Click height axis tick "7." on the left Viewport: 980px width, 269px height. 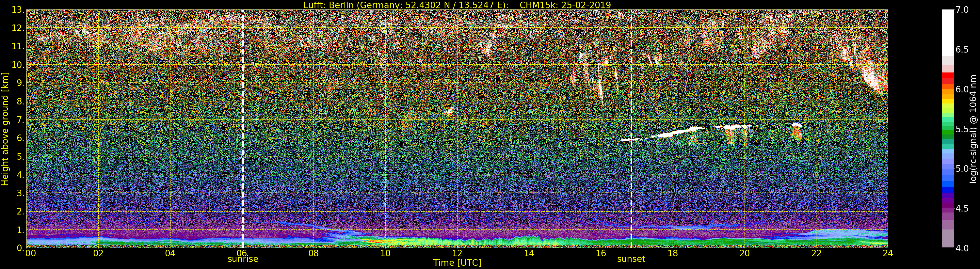pos(21,120)
